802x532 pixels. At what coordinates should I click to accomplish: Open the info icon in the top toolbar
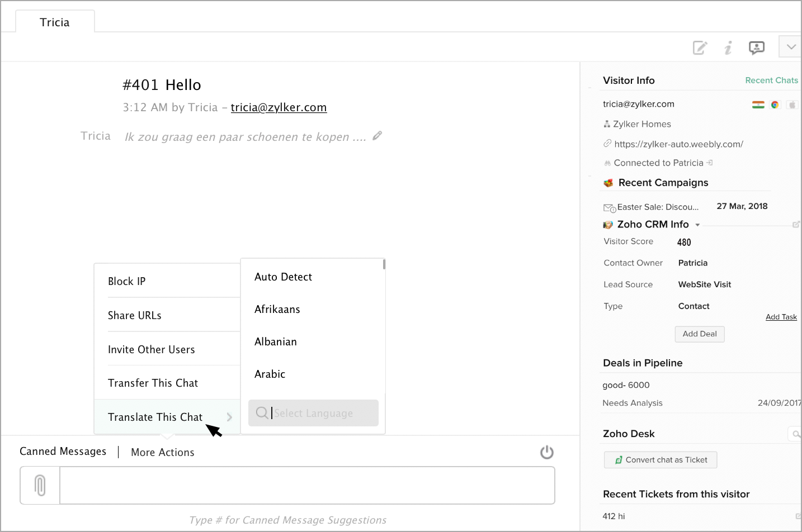(728, 48)
